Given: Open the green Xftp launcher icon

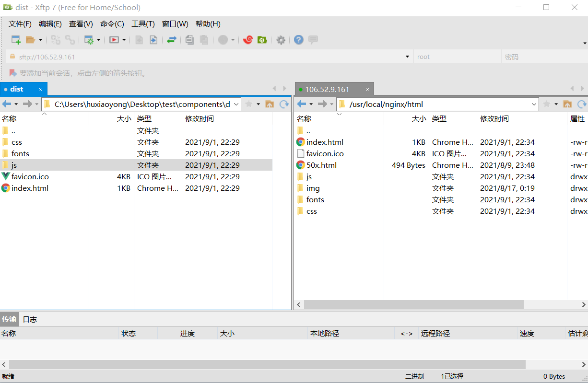Looking at the screenshot, I should point(262,40).
